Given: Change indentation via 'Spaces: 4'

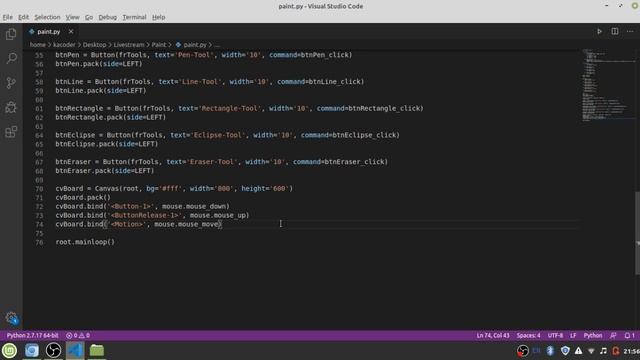Looking at the screenshot, I should point(528,336).
